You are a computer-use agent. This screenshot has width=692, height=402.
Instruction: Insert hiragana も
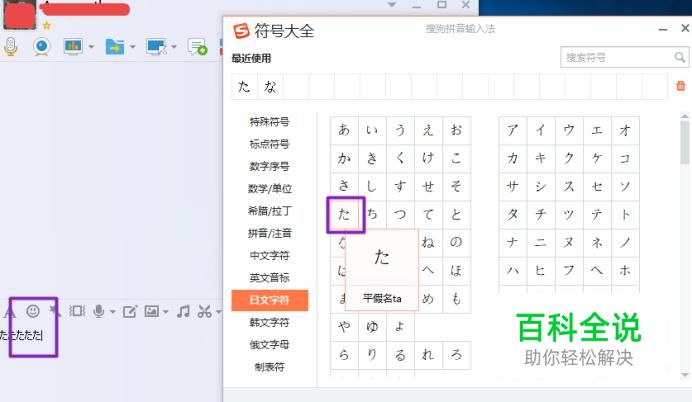[456, 299]
